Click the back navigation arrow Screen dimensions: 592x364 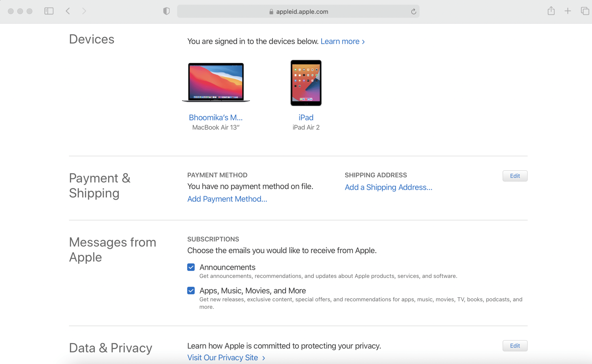68,11
